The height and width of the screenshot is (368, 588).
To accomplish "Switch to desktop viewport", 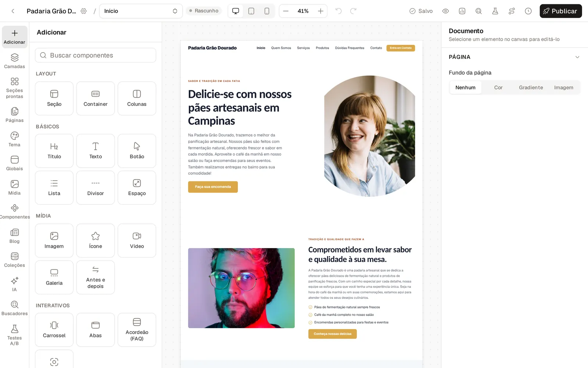I will pos(236,11).
